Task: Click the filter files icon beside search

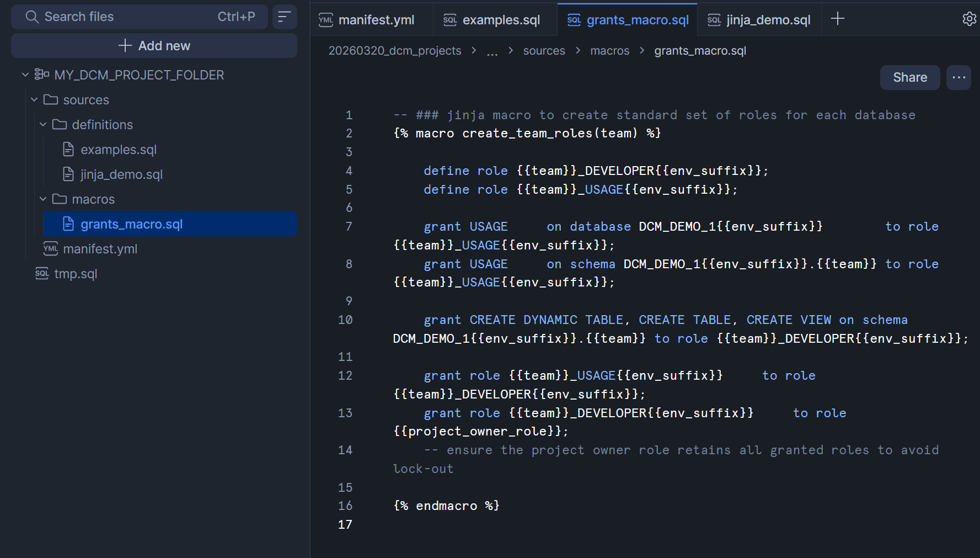Action: [x=285, y=17]
